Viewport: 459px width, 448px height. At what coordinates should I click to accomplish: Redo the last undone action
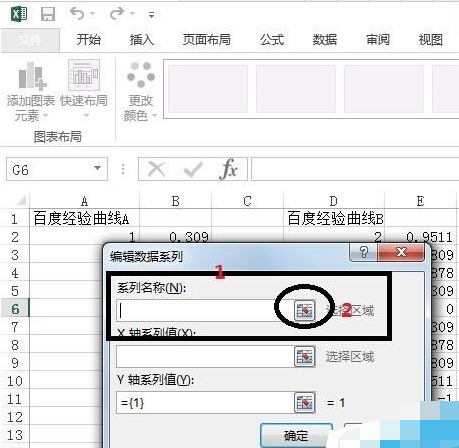117,14
